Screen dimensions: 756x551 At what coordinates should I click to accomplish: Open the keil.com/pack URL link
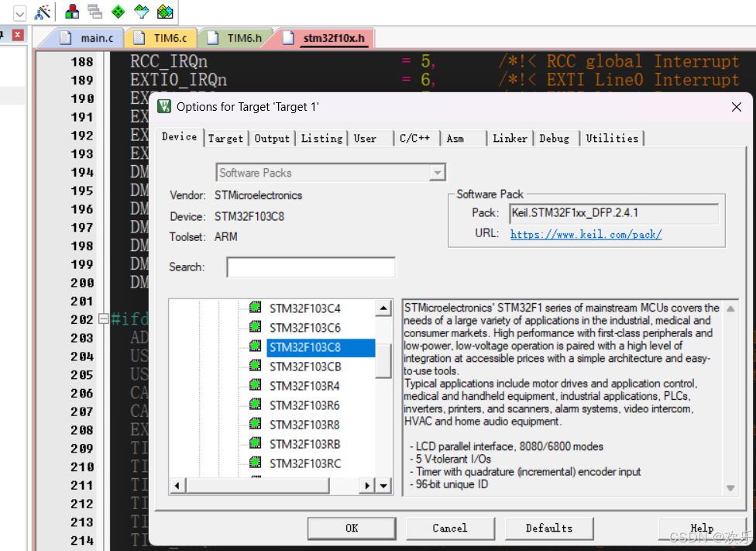tap(586, 235)
